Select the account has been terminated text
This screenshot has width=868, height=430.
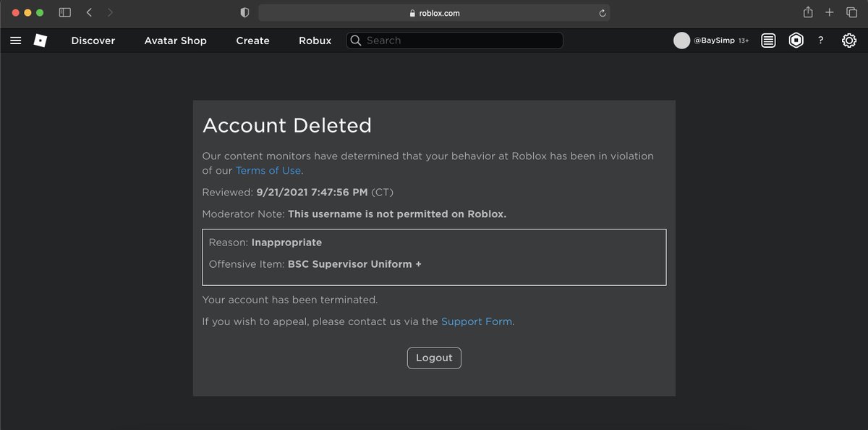(x=290, y=299)
